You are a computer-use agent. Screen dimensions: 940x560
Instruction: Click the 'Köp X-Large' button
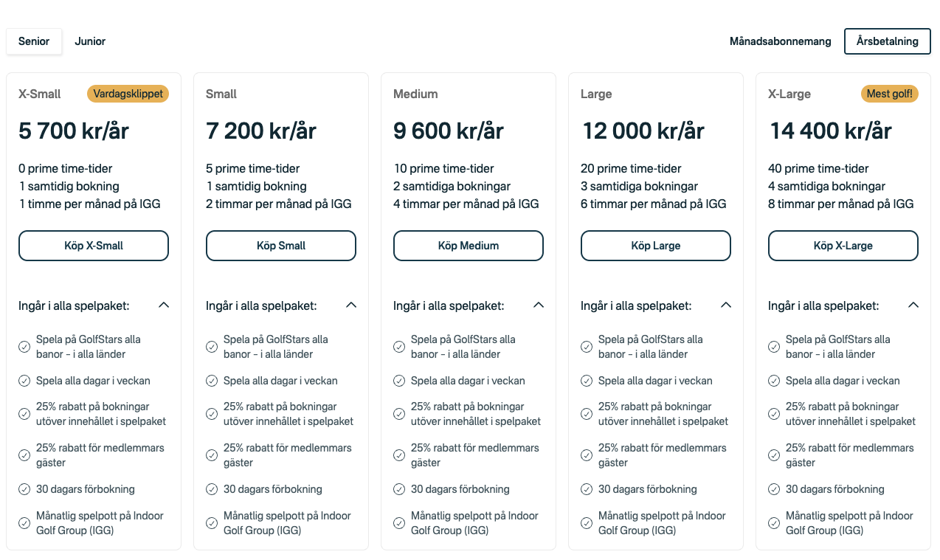tap(843, 246)
